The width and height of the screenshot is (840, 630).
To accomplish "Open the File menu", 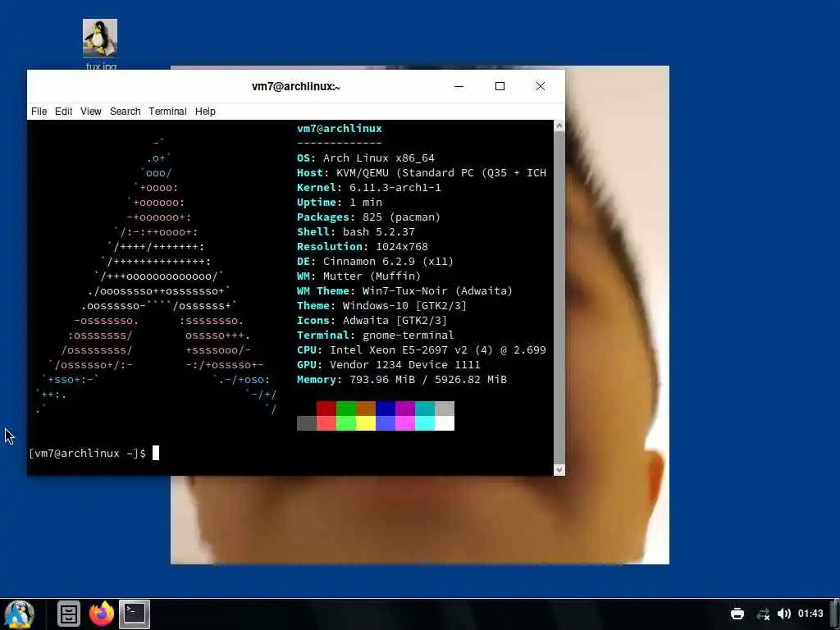I will click(x=39, y=112).
